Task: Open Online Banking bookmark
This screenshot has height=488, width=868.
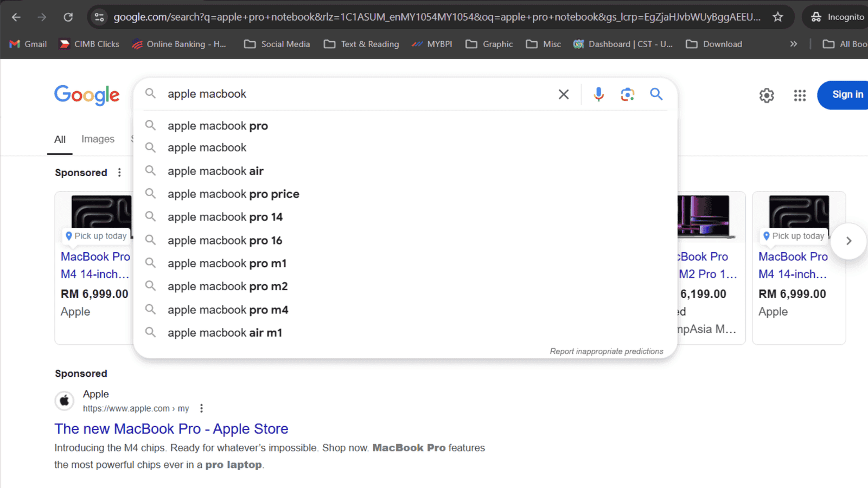Action: tap(180, 44)
